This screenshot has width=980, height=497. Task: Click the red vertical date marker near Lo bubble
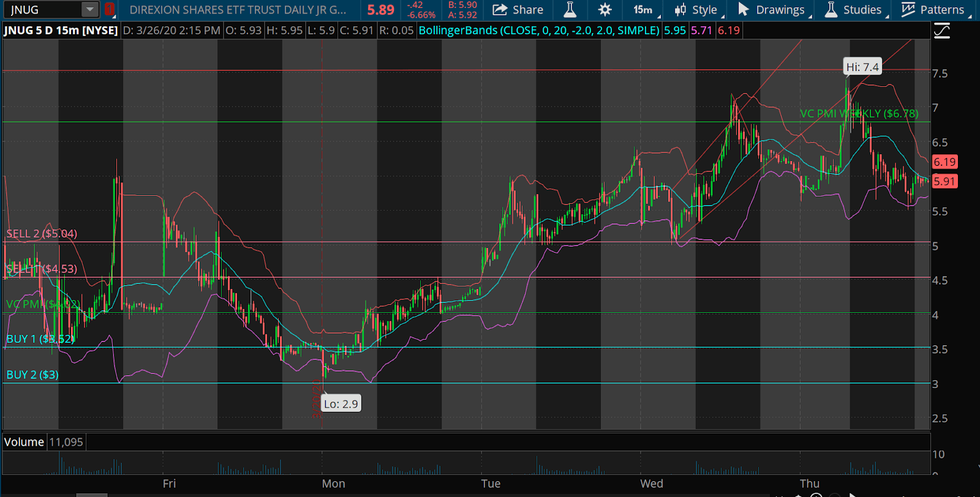click(x=317, y=398)
